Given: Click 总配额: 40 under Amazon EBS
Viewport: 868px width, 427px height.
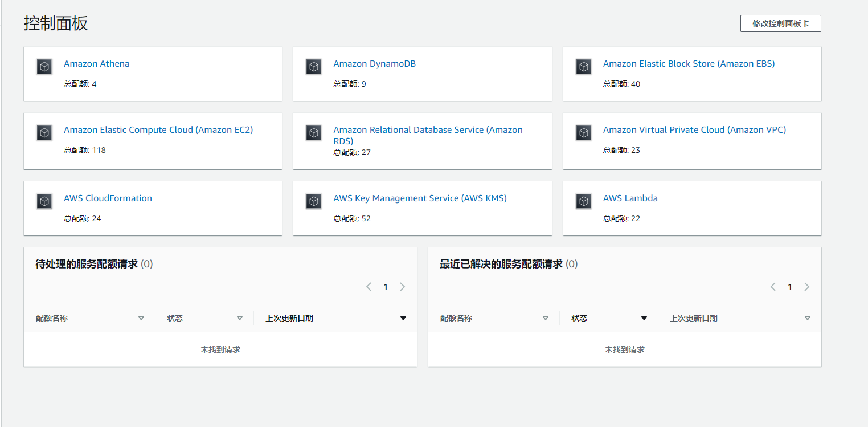Looking at the screenshot, I should 622,84.
